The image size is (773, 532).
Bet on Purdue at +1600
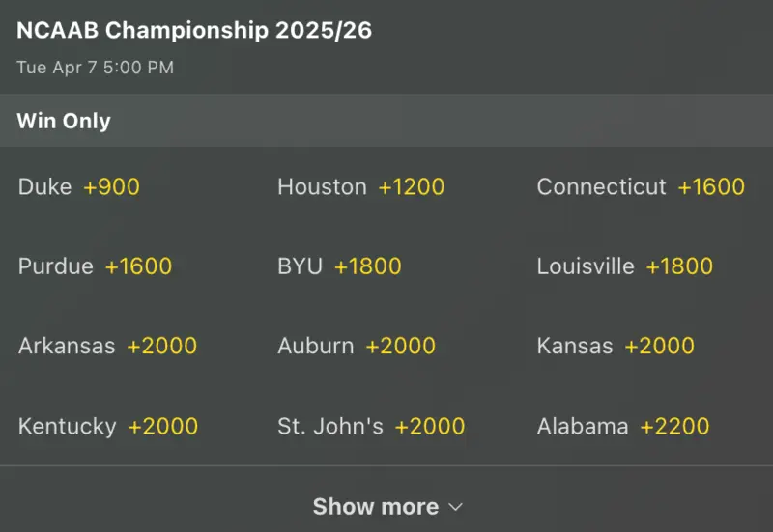tap(95, 266)
